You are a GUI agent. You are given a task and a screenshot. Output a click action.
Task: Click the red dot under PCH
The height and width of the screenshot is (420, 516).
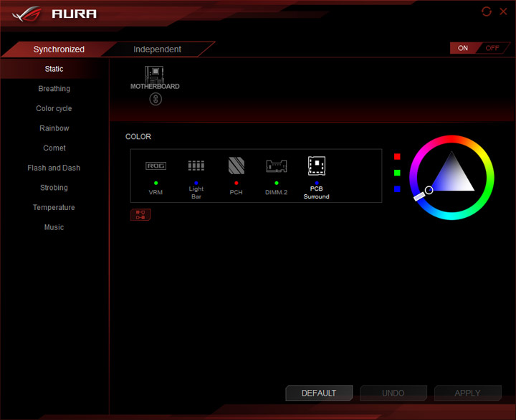coord(236,183)
